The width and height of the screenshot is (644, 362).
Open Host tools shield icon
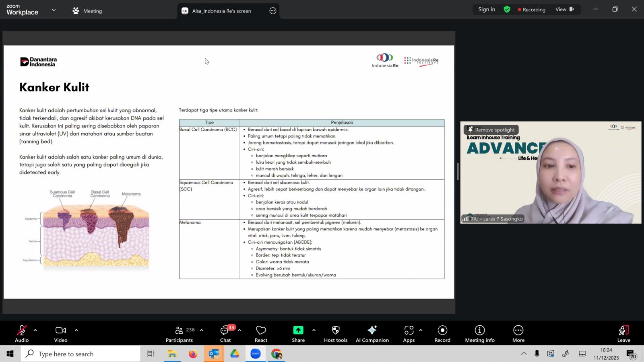pyautogui.click(x=335, y=333)
